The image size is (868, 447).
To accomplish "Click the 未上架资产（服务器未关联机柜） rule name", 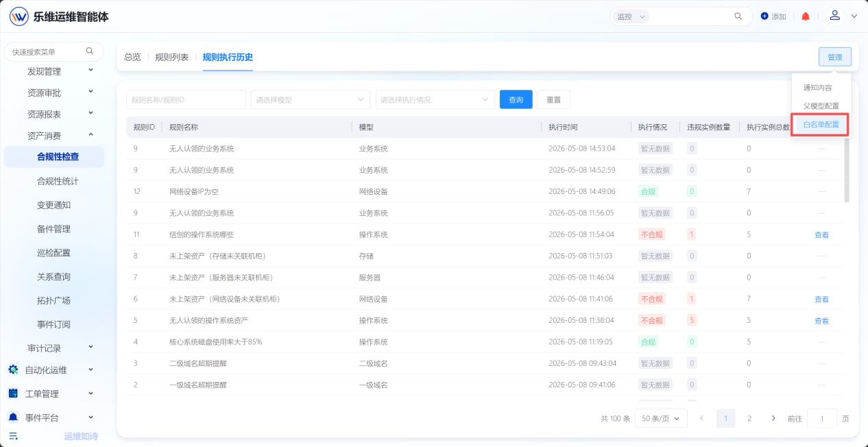I will [x=221, y=278].
